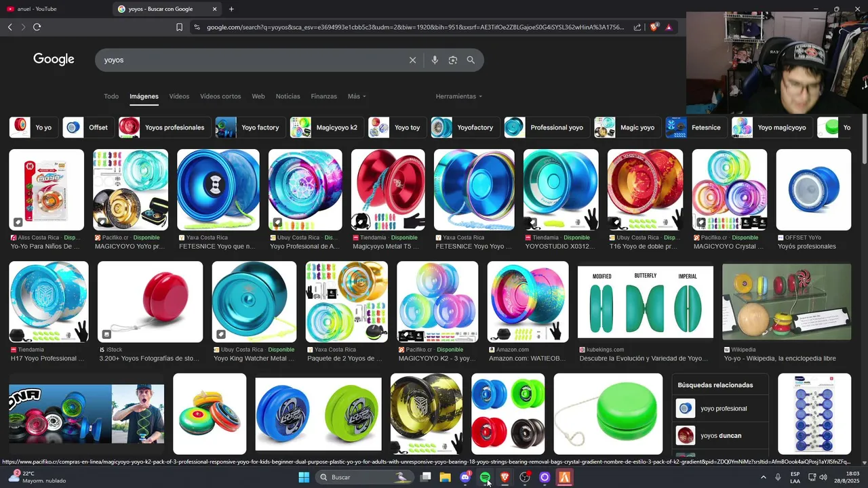Open the Windows Start menu
Viewport: 868px width, 488px height.
coord(304,477)
